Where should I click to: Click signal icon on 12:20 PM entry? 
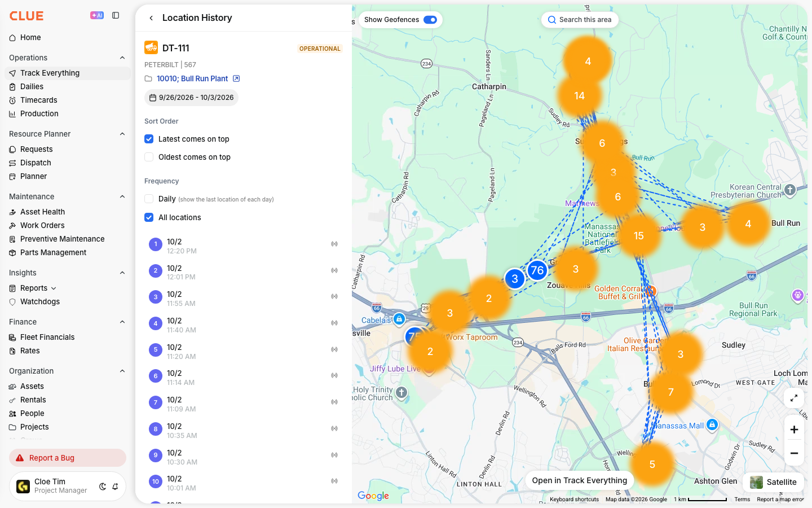tap(334, 244)
